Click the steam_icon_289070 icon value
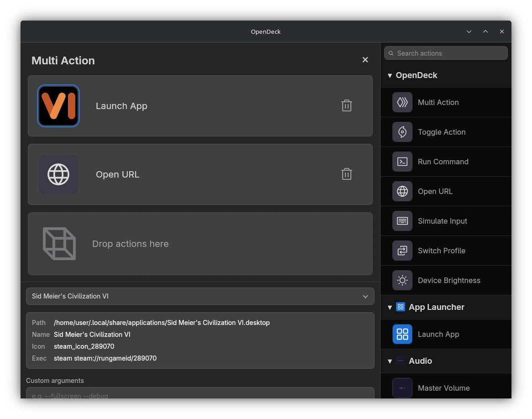The image size is (532, 419). 84,346
